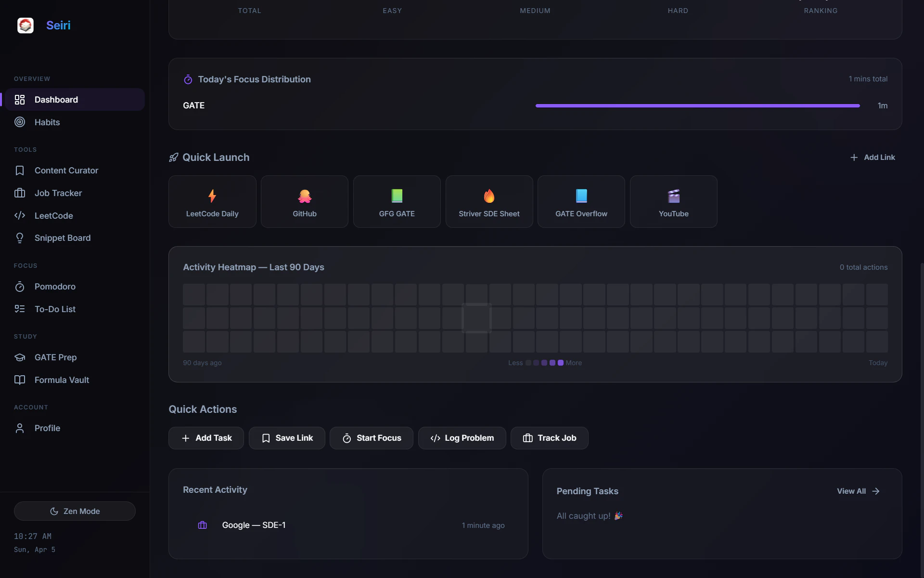The height and width of the screenshot is (578, 924).
Task: Go to Habits in the sidebar
Action: click(47, 122)
